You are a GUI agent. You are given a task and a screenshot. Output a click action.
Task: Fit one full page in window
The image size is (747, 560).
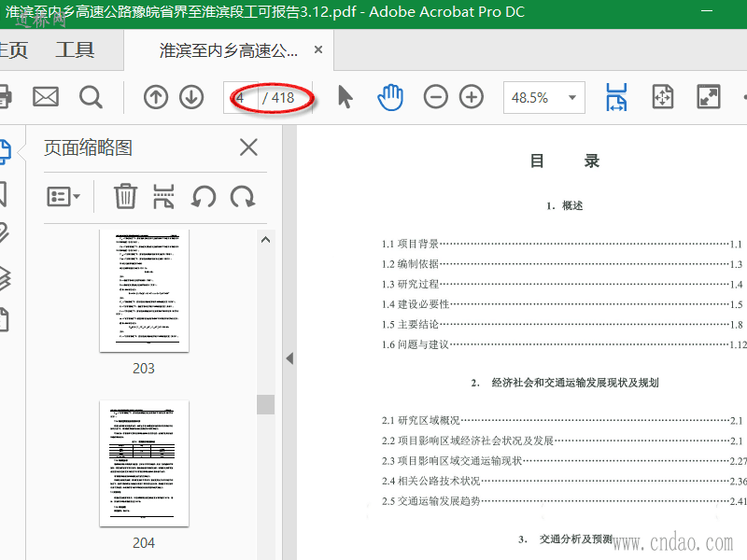tap(663, 97)
